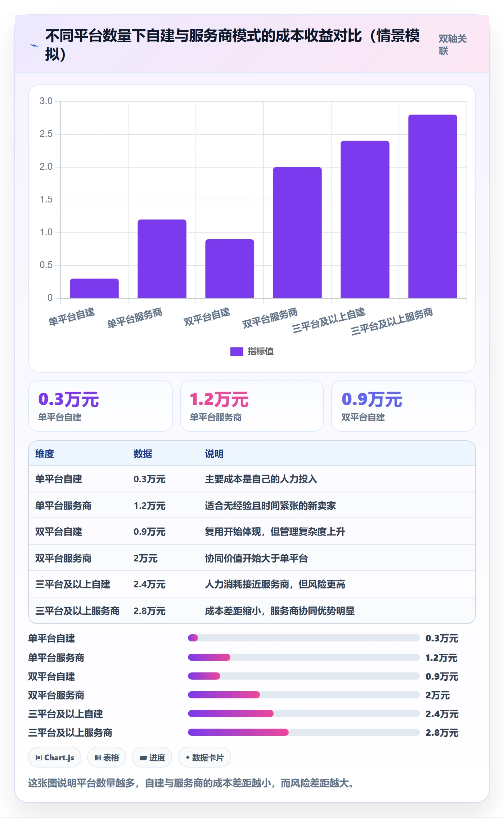This screenshot has width=504, height=818.
Task: Select table cell 主要成本是自己的人力投入
Action: [261, 479]
